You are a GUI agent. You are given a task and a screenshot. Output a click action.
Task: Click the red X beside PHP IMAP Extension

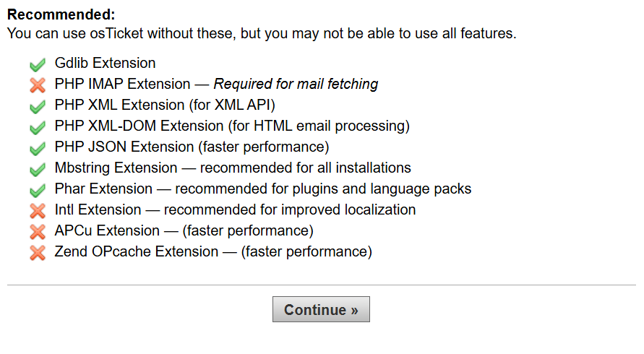pyautogui.click(x=38, y=85)
